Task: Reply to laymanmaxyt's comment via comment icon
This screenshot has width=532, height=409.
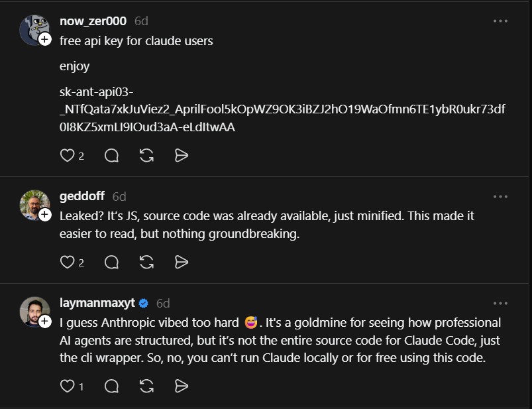Action: coord(112,386)
